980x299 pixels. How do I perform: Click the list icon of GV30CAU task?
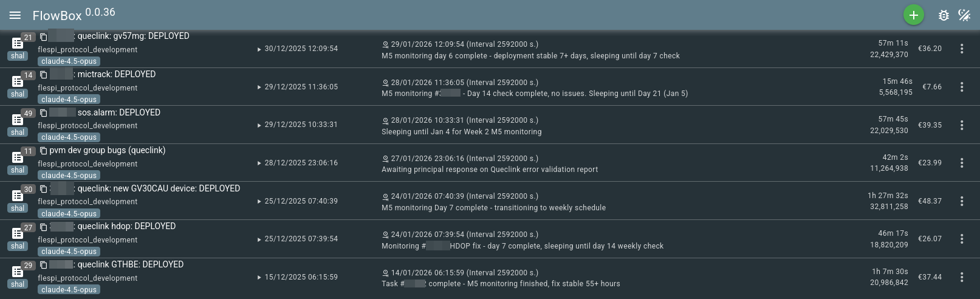pos(18,196)
